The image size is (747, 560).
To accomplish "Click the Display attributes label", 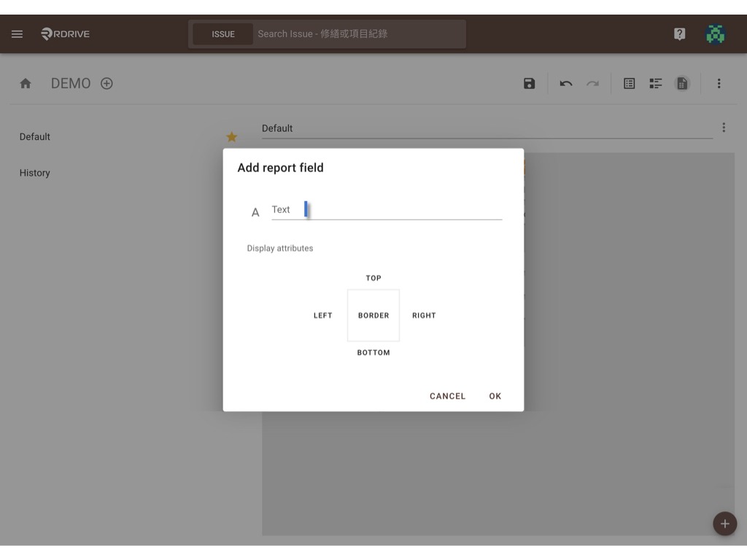I will click(x=280, y=248).
